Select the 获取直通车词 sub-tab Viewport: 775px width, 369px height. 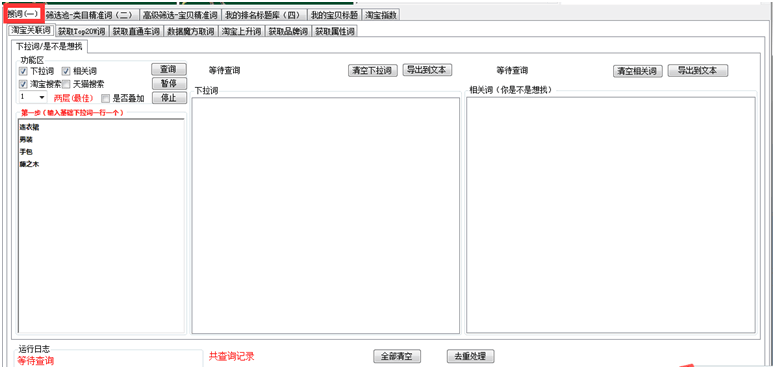click(136, 32)
